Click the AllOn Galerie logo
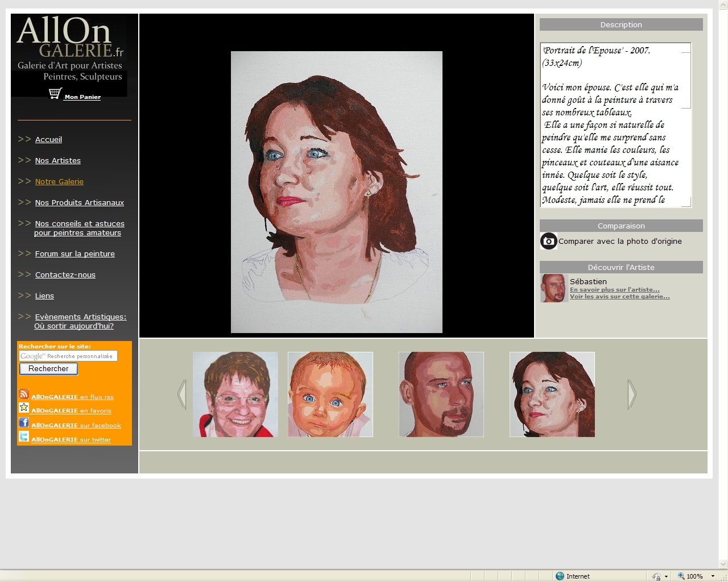Viewport: 728px width, 582px height. coord(69,49)
